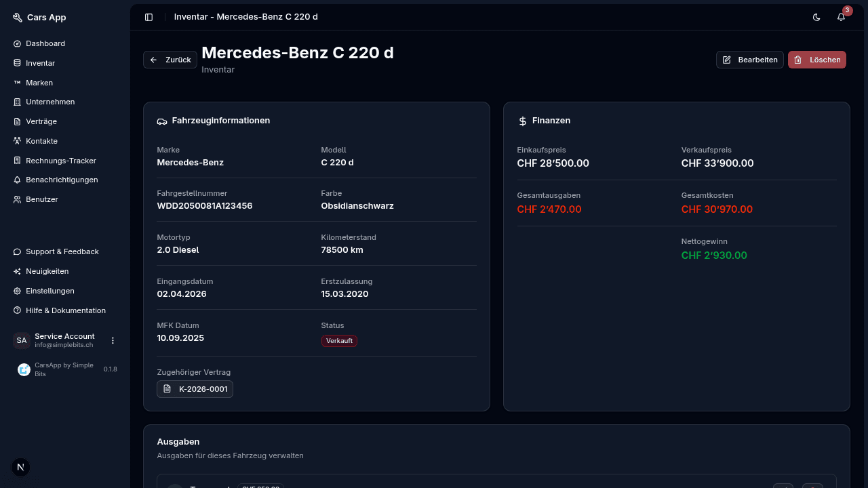
Task: Click the Verkaufspreis value CHF 33'900.00
Action: (717, 163)
